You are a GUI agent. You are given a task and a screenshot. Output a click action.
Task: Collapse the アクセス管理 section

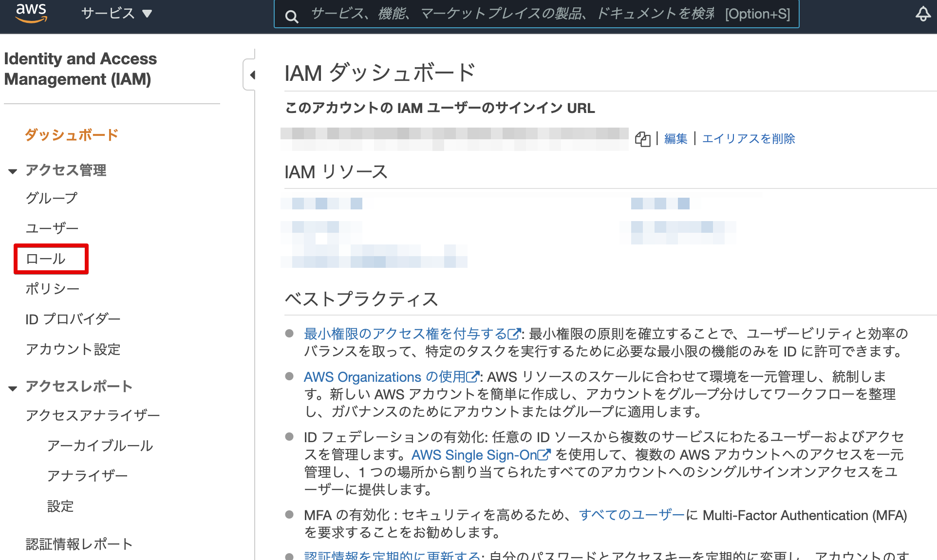[x=13, y=171]
